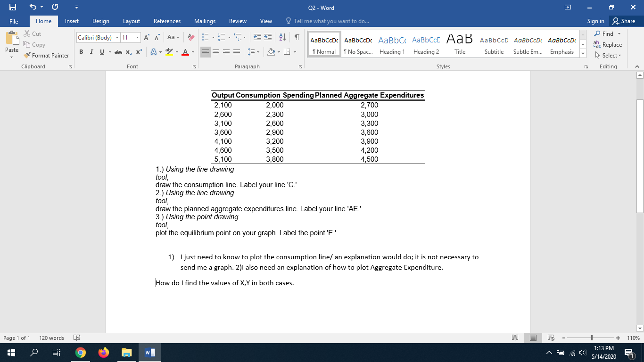644x362 pixels.
Task: Apply strikethrough formatting
Action: [x=119, y=53]
